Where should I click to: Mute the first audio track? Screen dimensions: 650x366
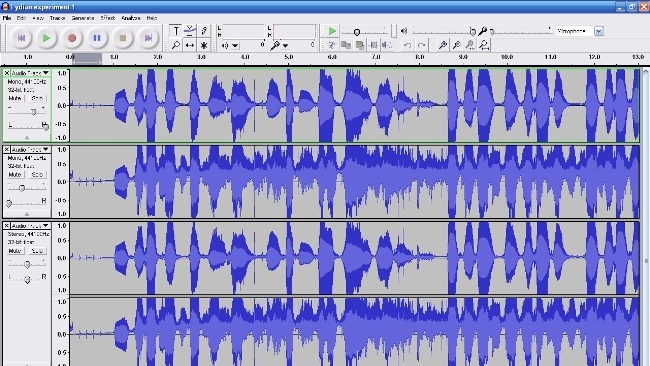point(15,98)
